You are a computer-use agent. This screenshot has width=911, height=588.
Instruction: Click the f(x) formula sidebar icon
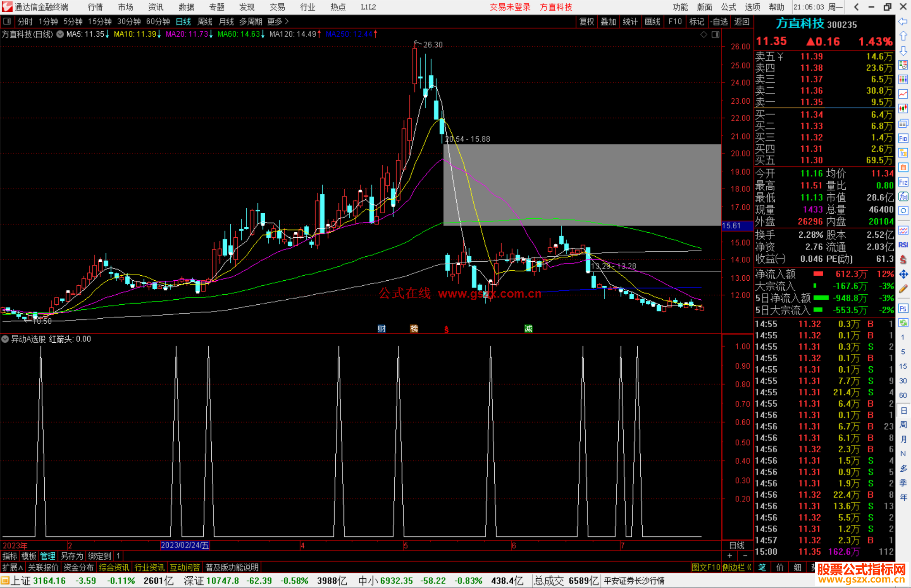point(903,197)
